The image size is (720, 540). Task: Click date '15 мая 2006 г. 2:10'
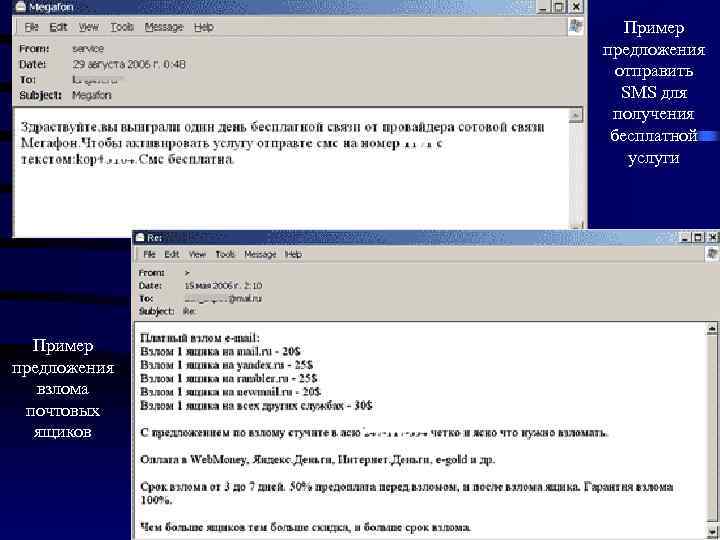coord(223,286)
